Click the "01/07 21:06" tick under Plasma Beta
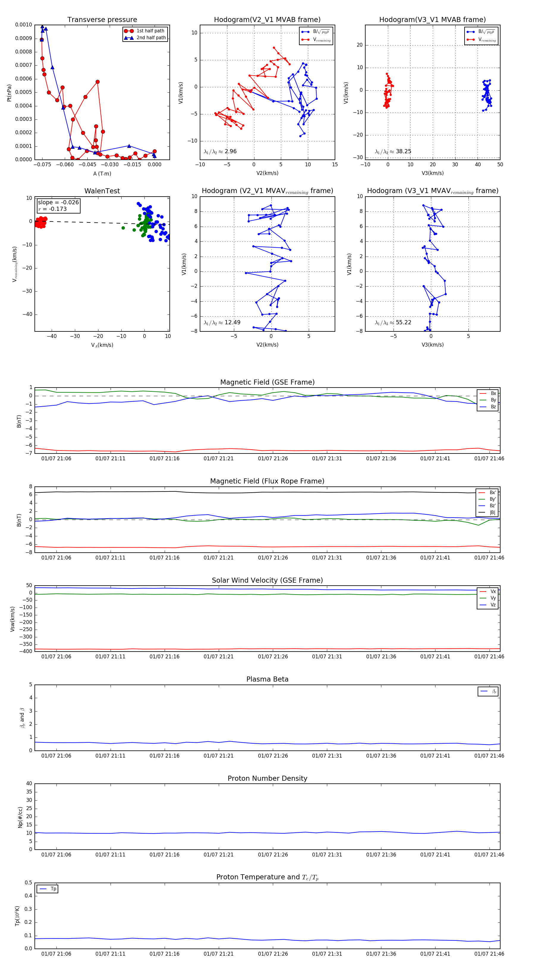Viewport: 535px width, 980px height. [56, 755]
